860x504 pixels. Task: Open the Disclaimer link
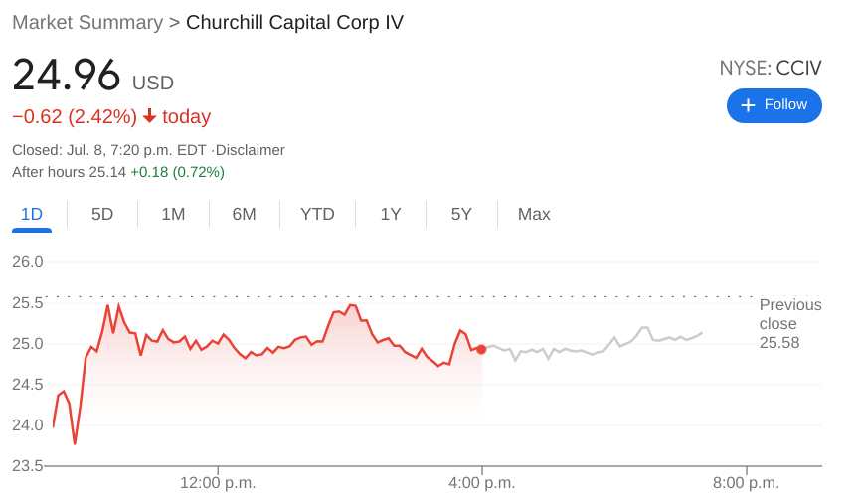(x=251, y=150)
